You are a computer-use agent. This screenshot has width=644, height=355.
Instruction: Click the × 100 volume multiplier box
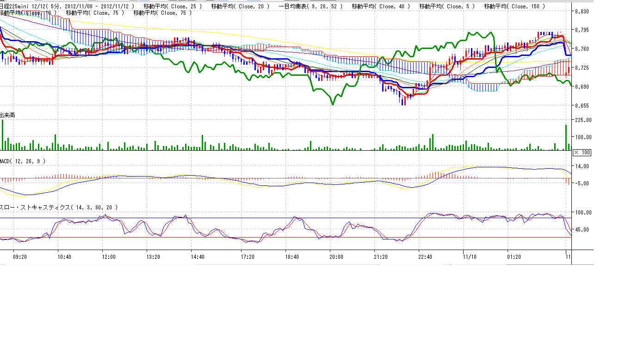pos(582,153)
